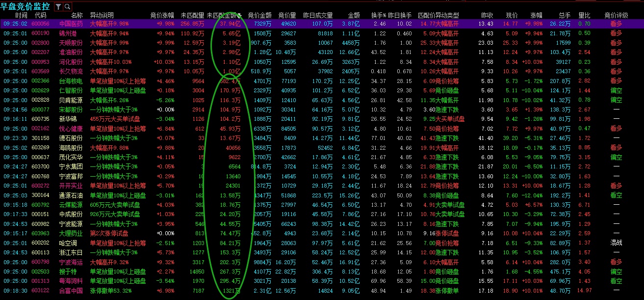The height and width of the screenshot is (300, 644).
Task: Select the 粤海饲料 stock name
Action: point(71,281)
